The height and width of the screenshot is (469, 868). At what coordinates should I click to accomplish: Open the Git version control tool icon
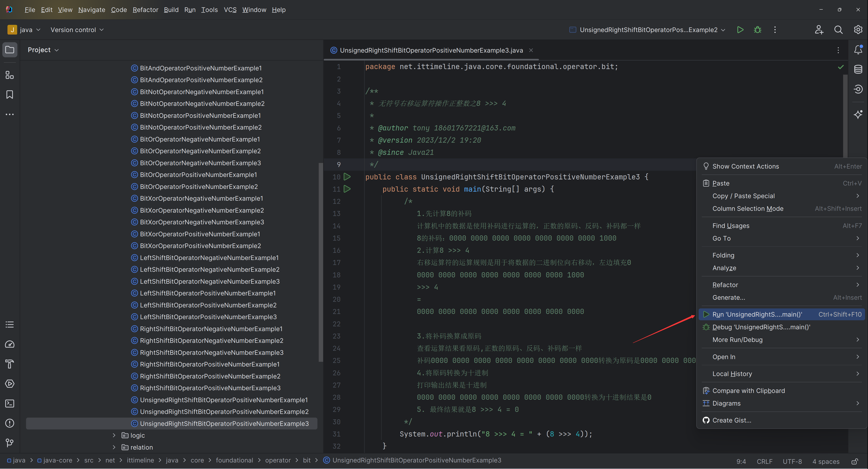point(10,443)
